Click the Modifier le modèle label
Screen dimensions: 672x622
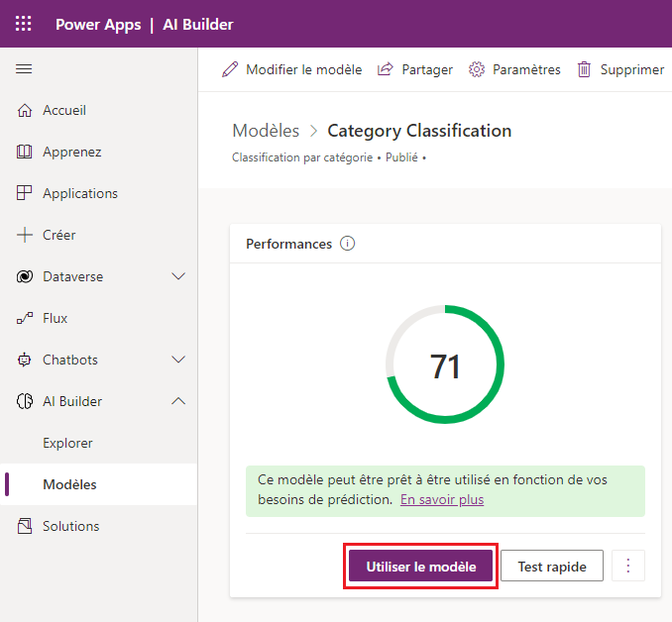click(304, 69)
